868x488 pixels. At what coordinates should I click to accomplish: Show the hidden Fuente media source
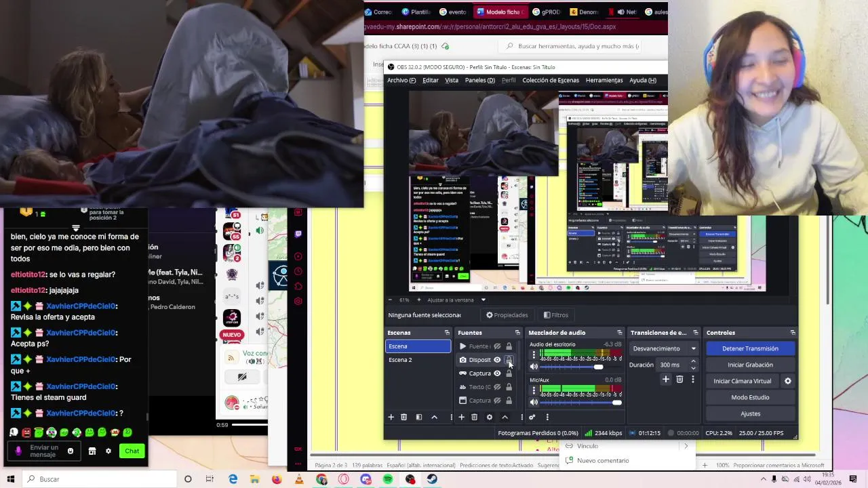coord(497,346)
